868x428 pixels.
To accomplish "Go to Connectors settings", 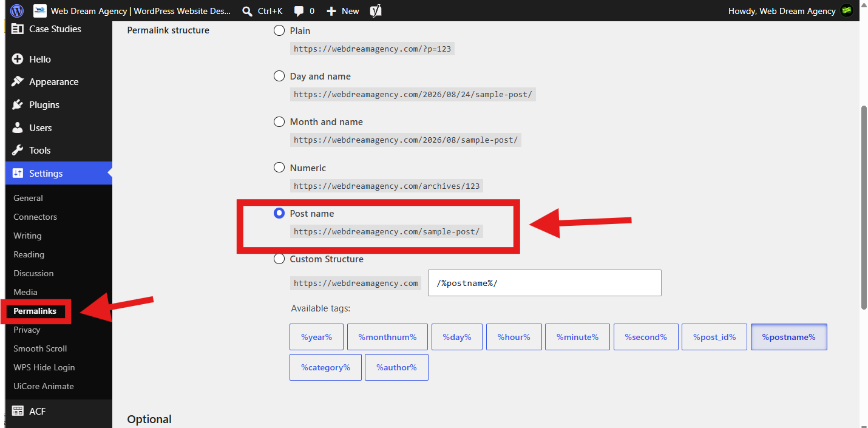I will [x=35, y=217].
